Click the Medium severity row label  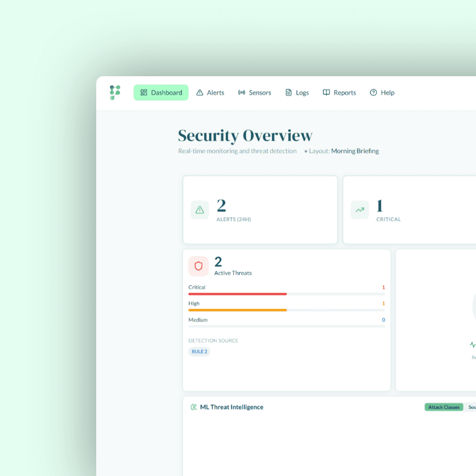pyautogui.click(x=198, y=320)
